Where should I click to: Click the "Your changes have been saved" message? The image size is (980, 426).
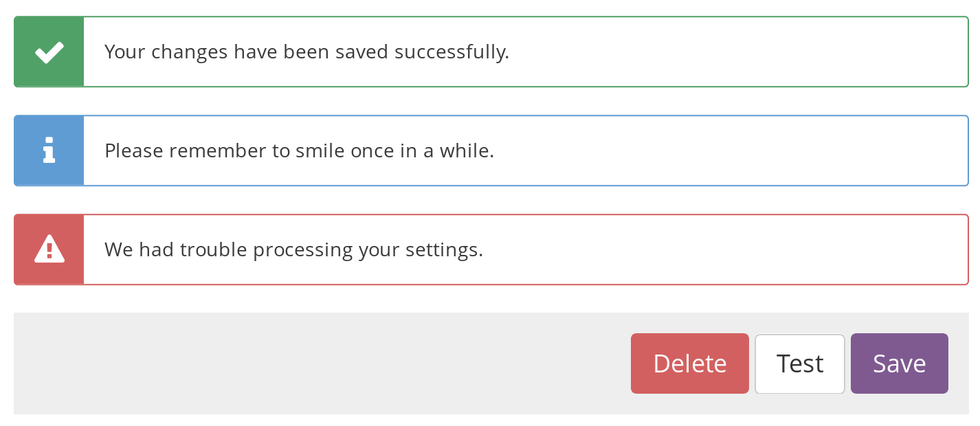tap(307, 52)
